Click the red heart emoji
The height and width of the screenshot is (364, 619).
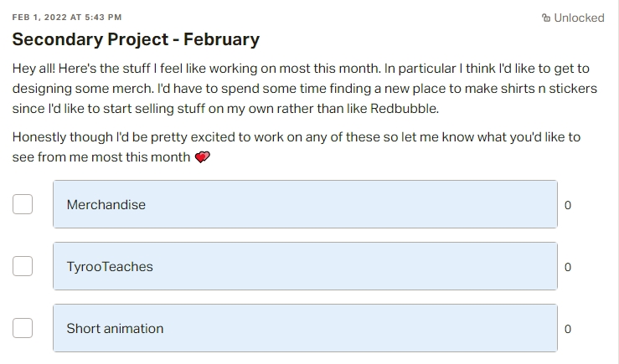coord(202,158)
